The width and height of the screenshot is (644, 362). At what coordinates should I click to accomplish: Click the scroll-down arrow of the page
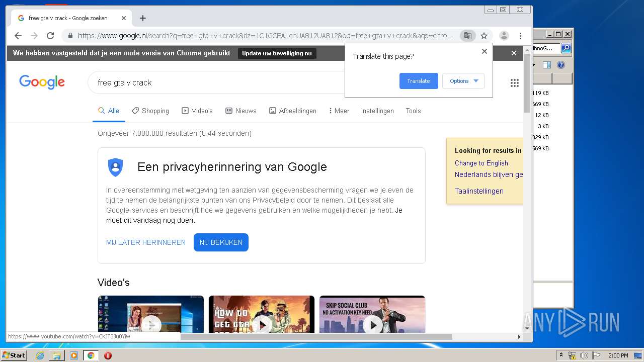point(527,328)
